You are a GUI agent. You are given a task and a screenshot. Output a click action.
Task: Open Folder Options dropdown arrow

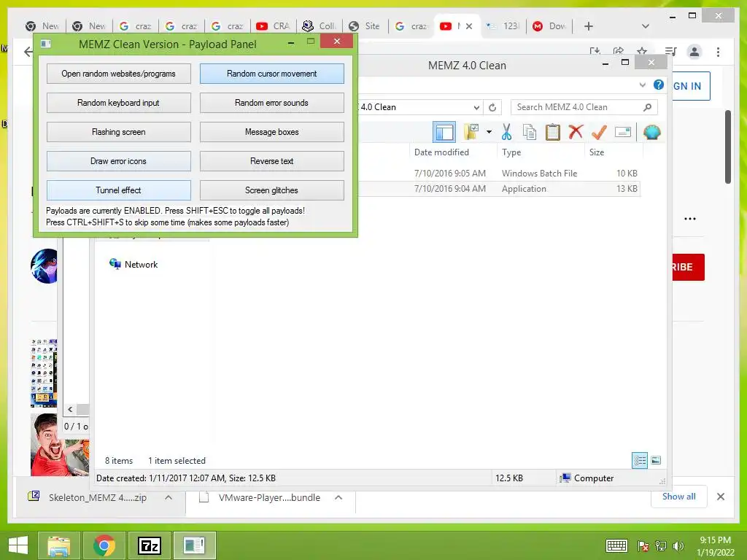click(489, 132)
